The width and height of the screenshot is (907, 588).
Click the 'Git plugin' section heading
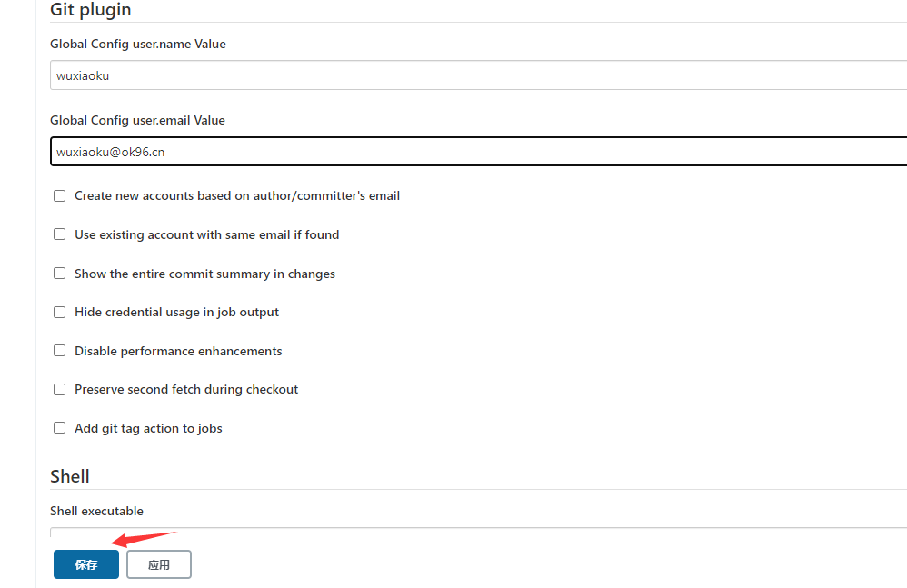(x=91, y=10)
